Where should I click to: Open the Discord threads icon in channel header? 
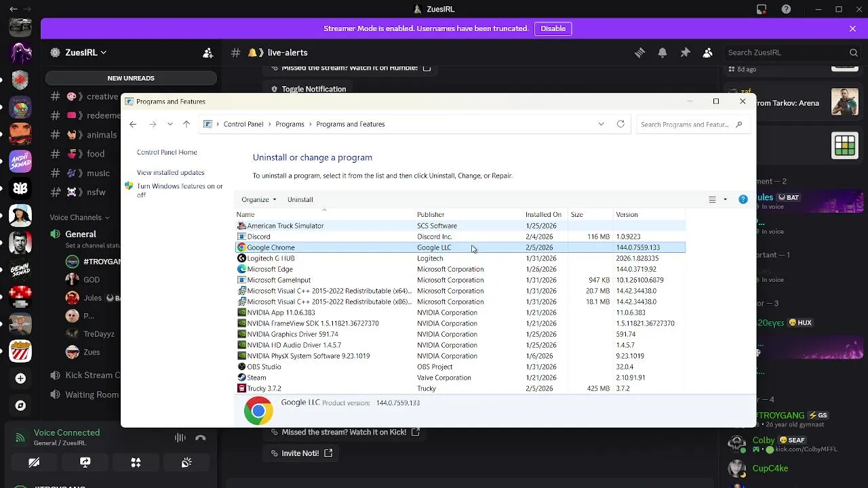pos(639,53)
